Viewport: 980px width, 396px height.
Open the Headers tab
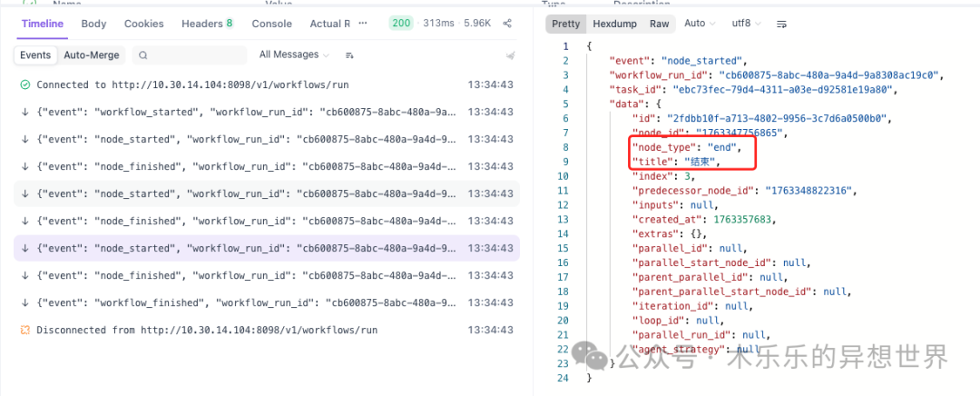tap(207, 24)
